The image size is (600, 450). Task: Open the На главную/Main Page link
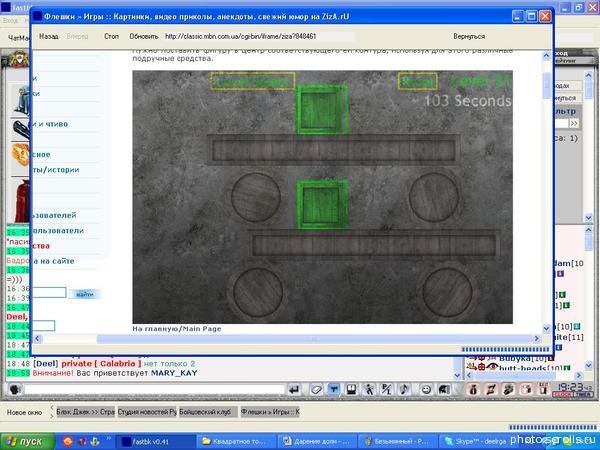177,329
